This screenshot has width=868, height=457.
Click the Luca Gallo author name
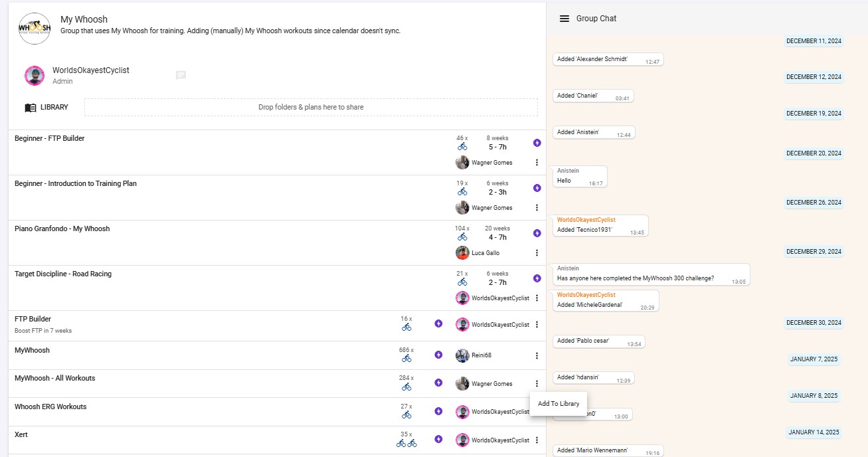[485, 253]
